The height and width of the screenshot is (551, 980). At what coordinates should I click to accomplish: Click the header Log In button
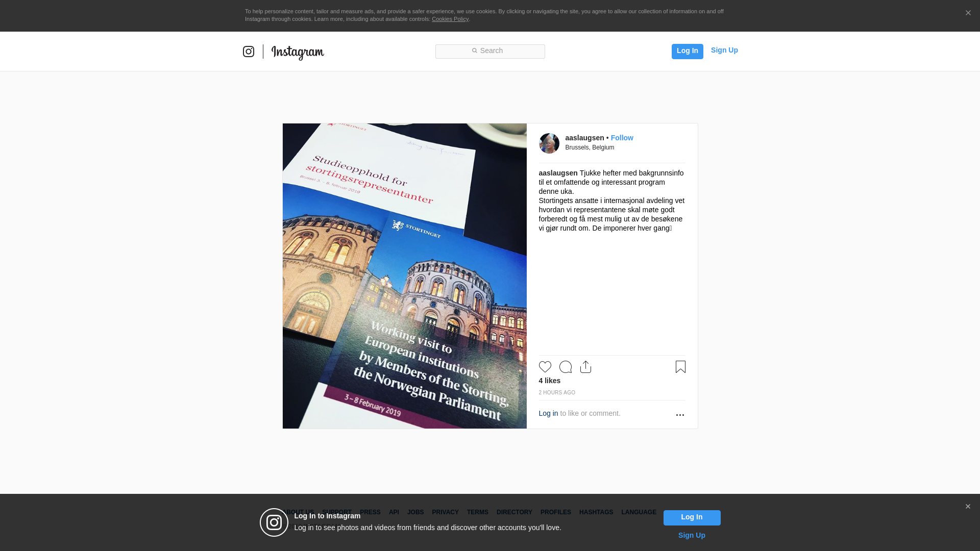[x=687, y=51]
